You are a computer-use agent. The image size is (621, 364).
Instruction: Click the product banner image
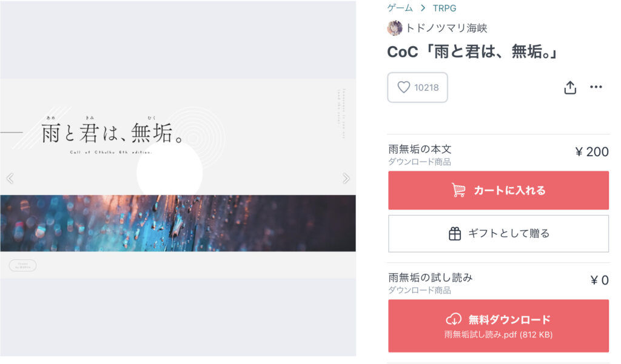pyautogui.click(x=178, y=179)
